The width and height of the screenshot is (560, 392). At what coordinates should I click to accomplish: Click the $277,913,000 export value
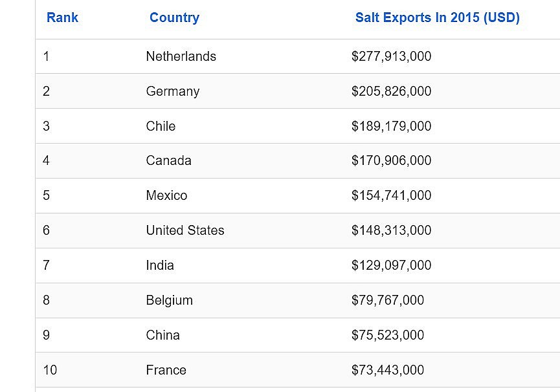(x=391, y=56)
